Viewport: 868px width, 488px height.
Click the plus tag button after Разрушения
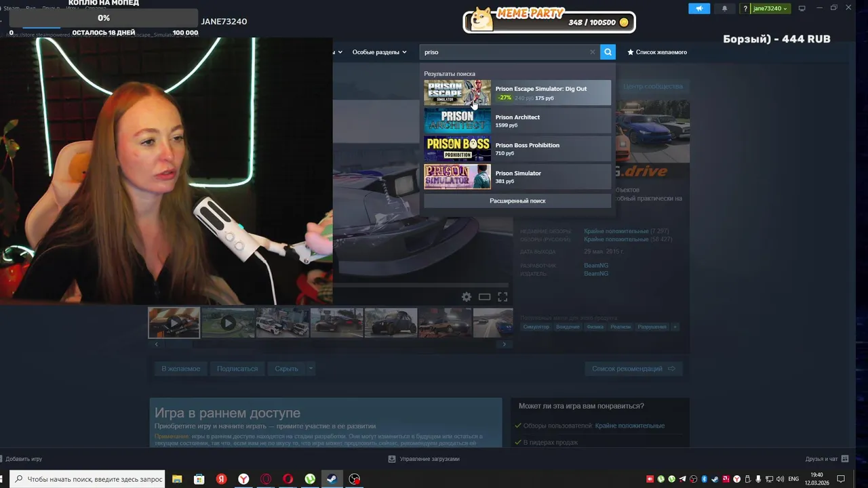675,327
